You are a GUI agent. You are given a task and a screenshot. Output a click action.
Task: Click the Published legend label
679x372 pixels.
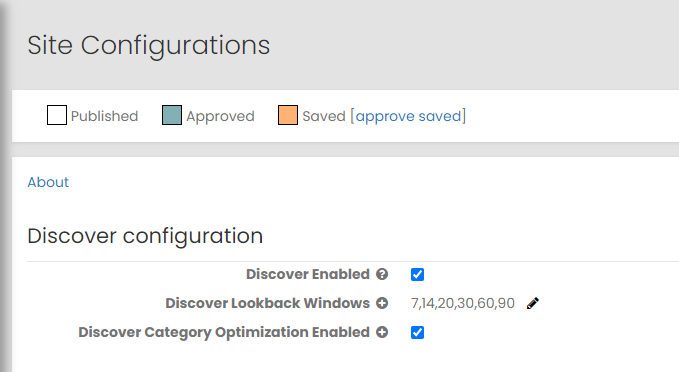[104, 116]
